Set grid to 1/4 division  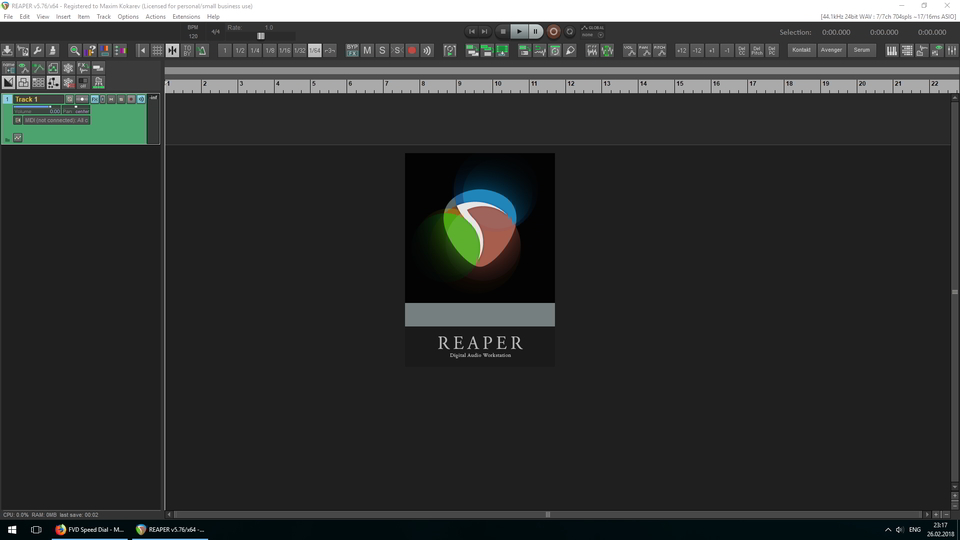(x=255, y=50)
